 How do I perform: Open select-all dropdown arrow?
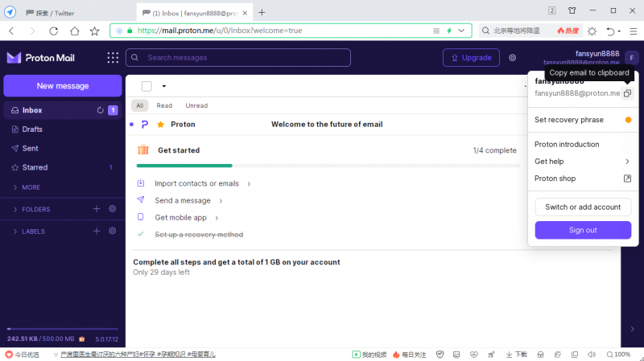tap(164, 86)
